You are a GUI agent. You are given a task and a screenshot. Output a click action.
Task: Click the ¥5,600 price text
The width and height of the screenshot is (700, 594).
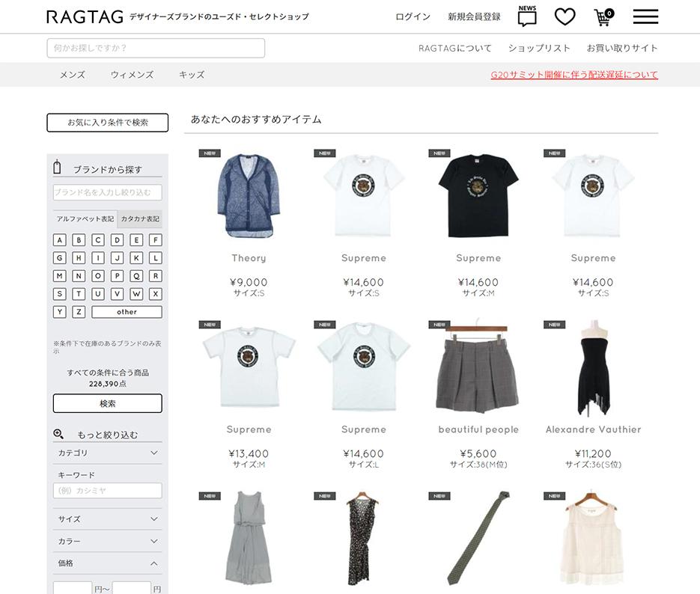click(x=478, y=453)
